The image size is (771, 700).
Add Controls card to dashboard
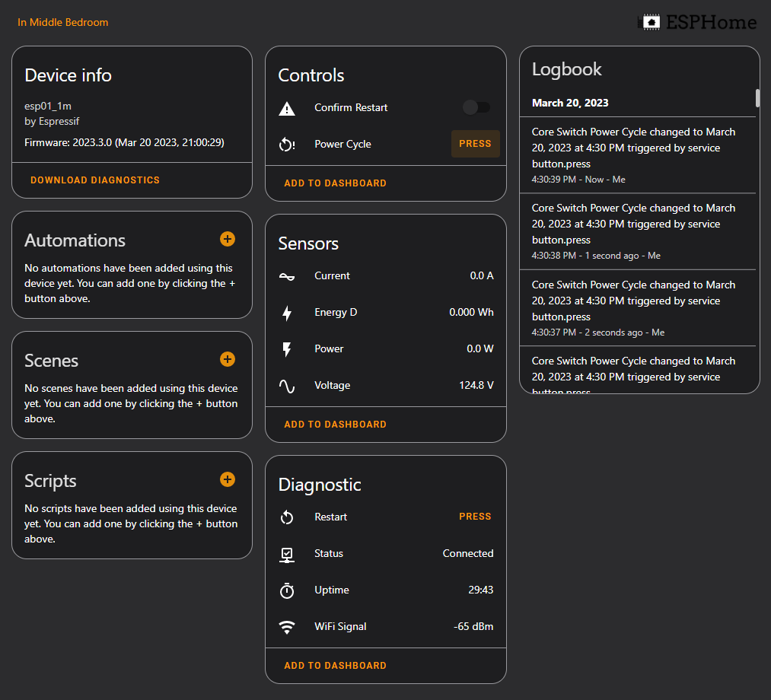click(335, 183)
